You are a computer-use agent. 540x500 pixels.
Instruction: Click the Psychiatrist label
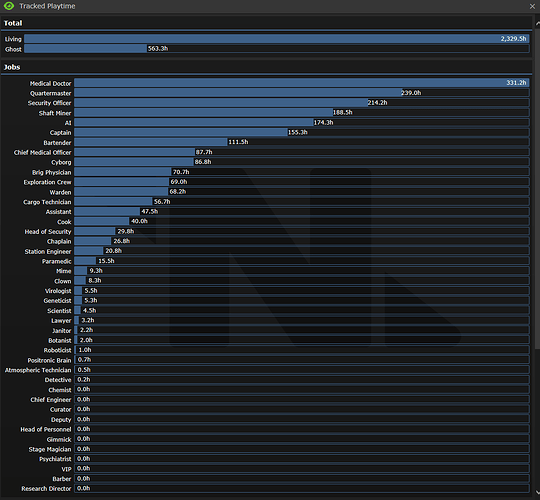(x=55, y=459)
